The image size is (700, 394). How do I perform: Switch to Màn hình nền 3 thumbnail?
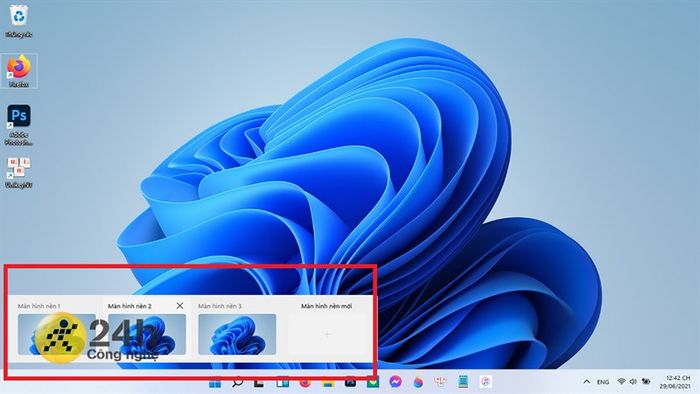237,334
